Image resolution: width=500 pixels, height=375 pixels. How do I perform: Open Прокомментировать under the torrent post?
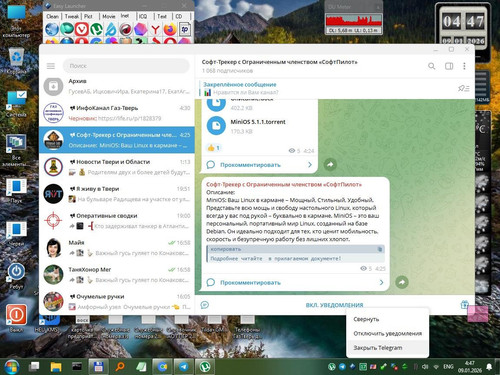[250, 165]
